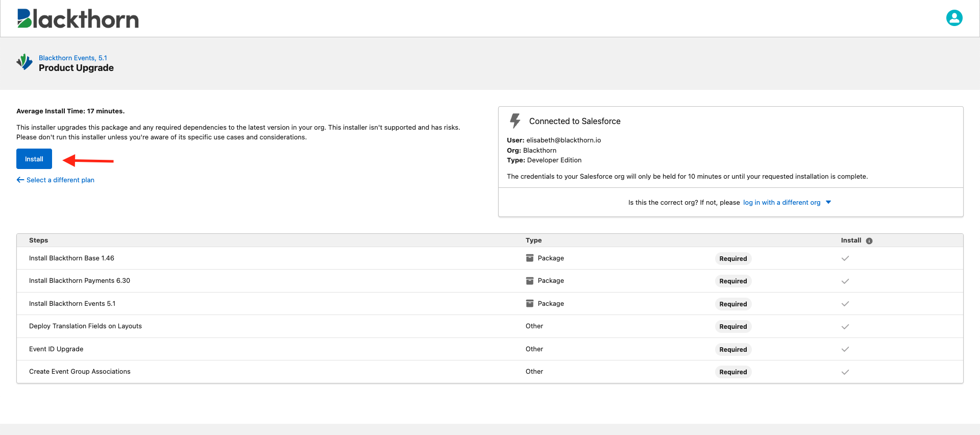
Task: Click the user email elisabeth@blackthorn.io
Action: coord(563,140)
